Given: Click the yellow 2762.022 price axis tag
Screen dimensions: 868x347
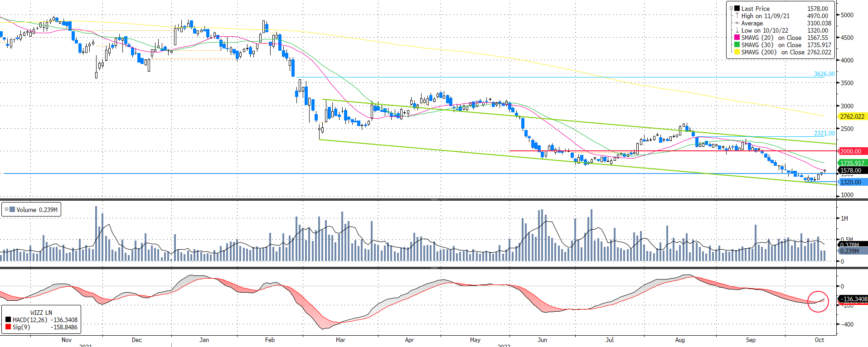Looking at the screenshot, I should click(853, 116).
